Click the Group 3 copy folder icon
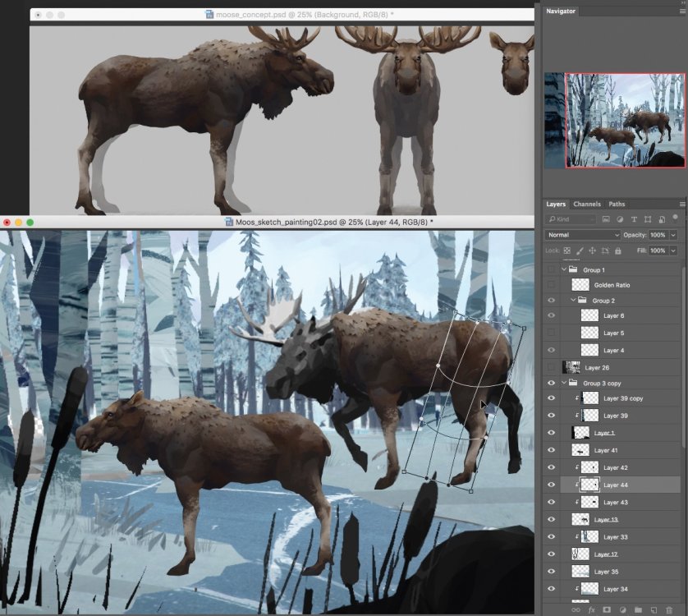 point(573,383)
